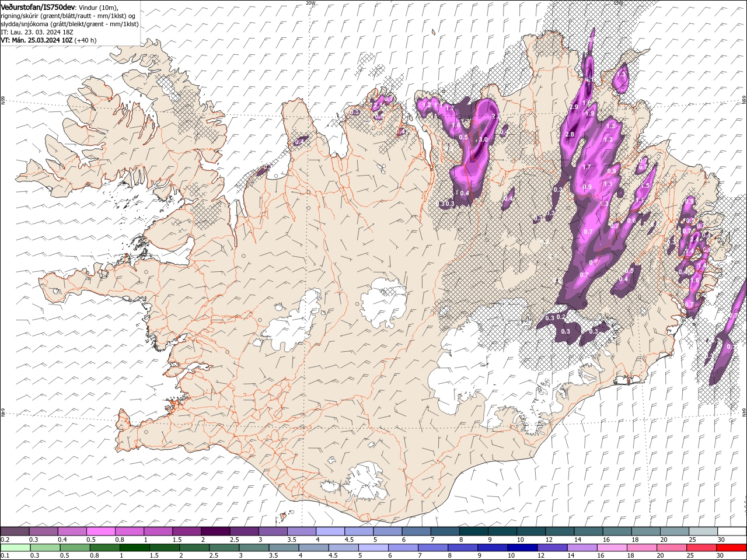Click the red swatch ending the lower legend row
Screen dimensions: 747x560
pos(731,548)
